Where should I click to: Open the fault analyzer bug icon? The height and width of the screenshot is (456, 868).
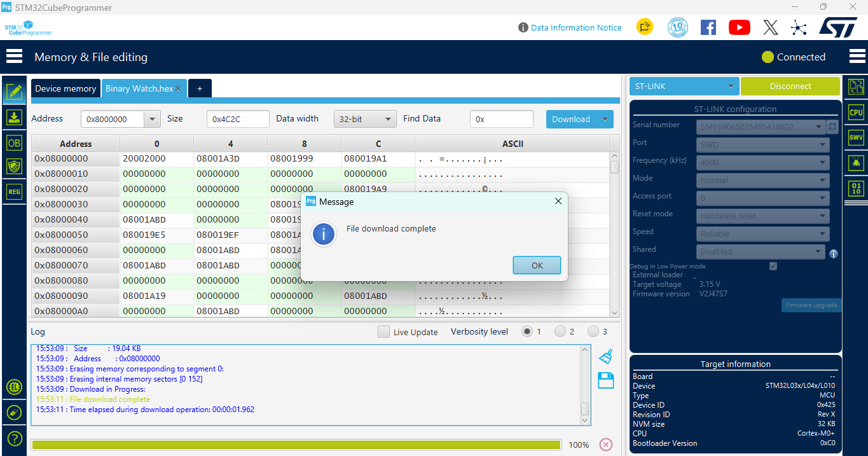[857, 163]
